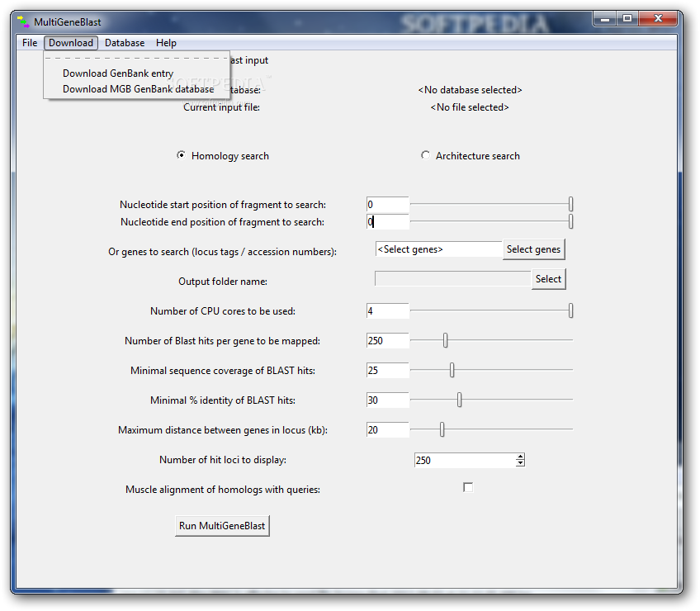Tear off the Download menu via dashed line
The image size is (700, 611).
[x=136, y=59]
